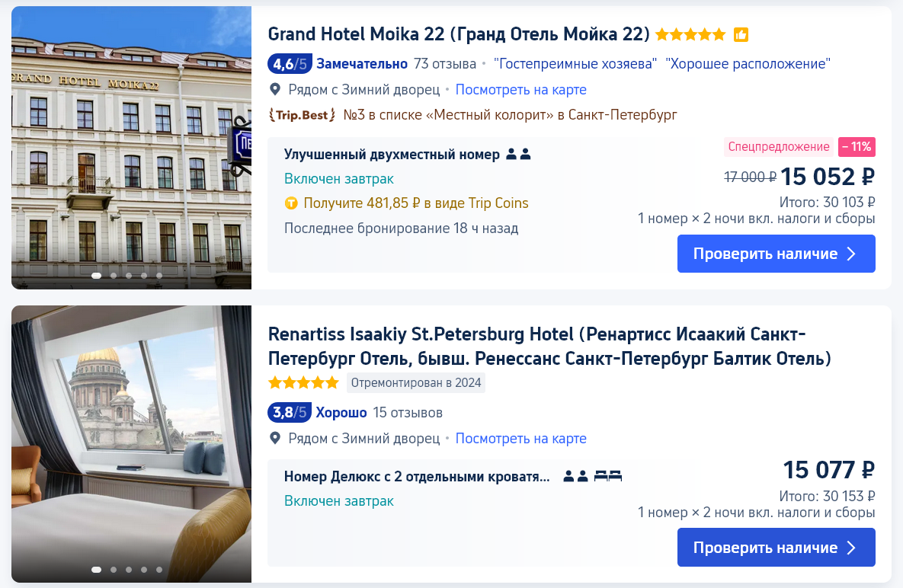The image size is (903, 588).
Task: Open the Grand Hotel Moika 22 title link
Action: coord(459,34)
